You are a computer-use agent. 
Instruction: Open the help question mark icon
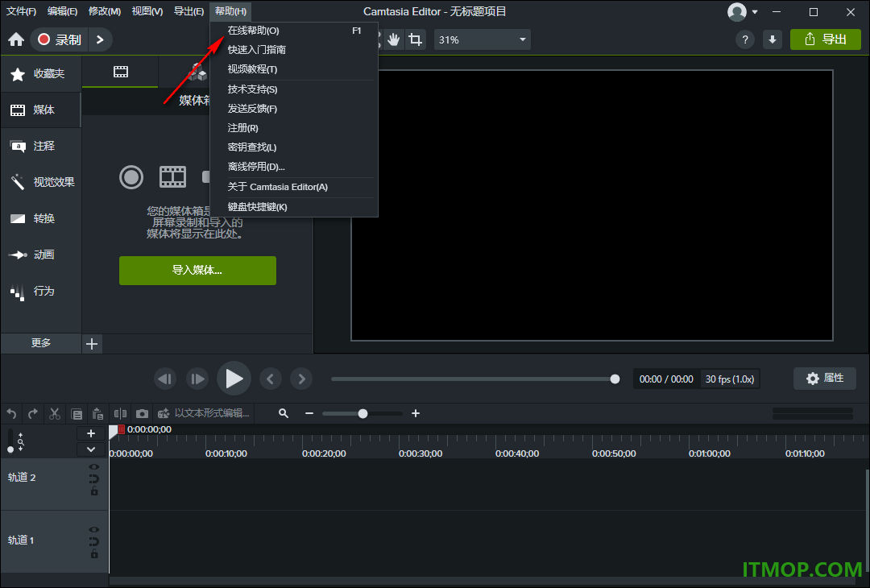point(745,39)
